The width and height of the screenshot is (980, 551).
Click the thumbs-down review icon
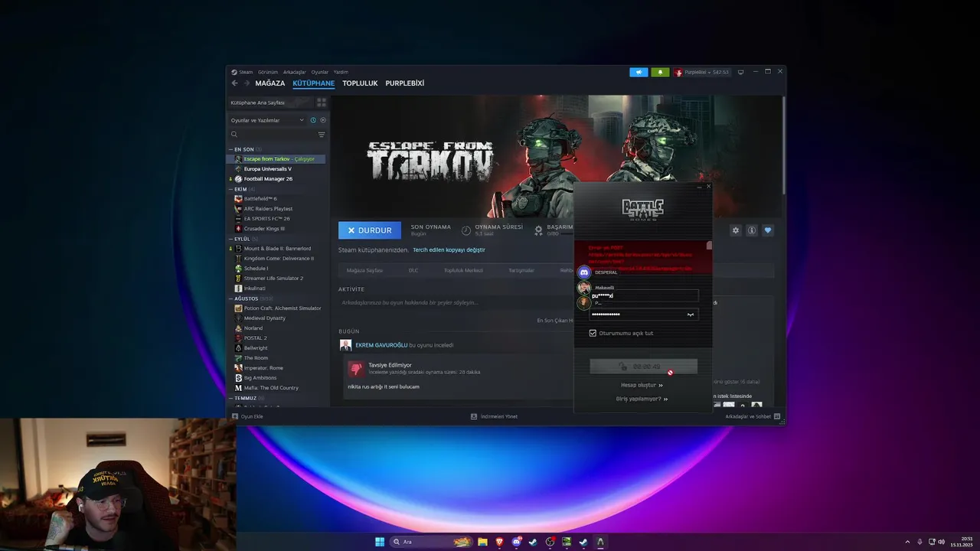[x=356, y=369]
